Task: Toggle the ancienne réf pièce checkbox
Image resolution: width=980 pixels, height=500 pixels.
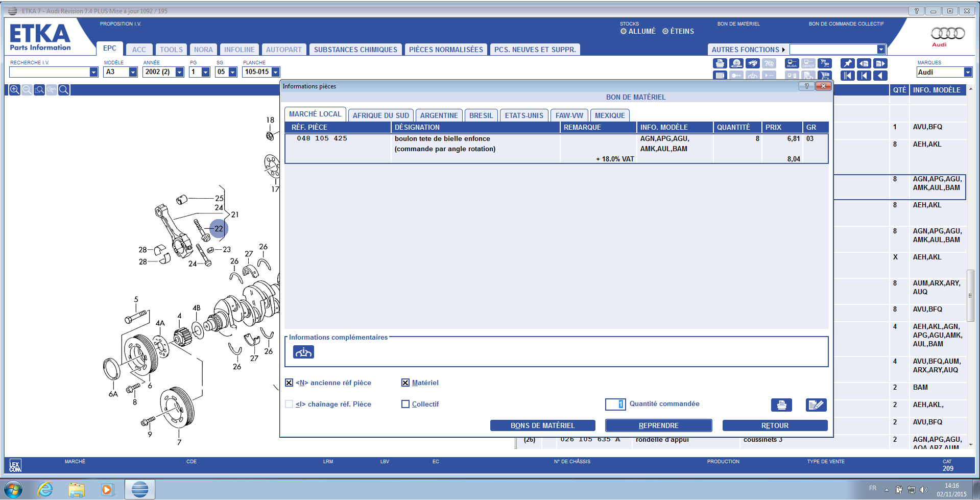Action: tap(289, 383)
